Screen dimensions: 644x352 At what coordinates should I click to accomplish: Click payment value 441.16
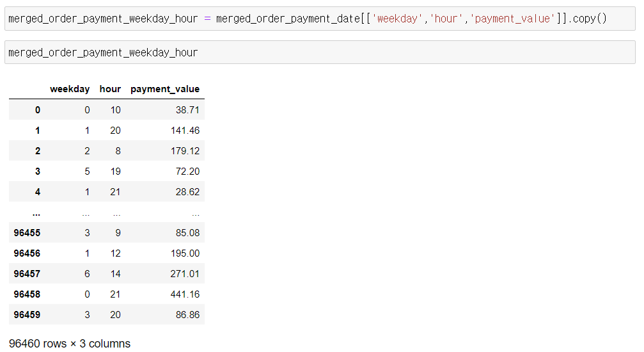coord(185,294)
